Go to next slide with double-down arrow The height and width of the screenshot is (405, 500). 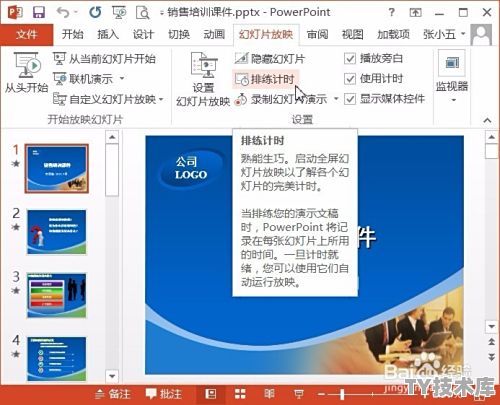(x=492, y=357)
